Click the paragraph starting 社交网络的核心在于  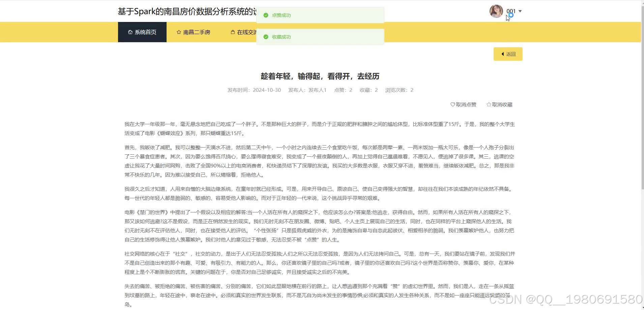[x=320, y=263]
